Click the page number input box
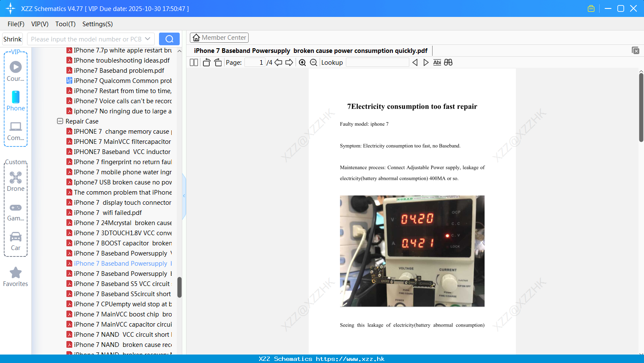Screen dimensions: 644x363 (x=255, y=63)
